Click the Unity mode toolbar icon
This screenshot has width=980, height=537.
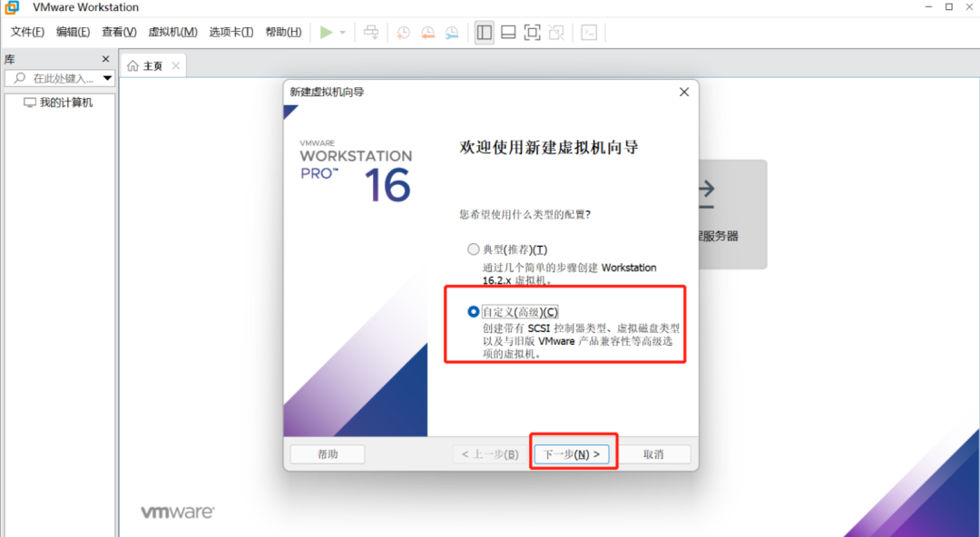coord(555,33)
